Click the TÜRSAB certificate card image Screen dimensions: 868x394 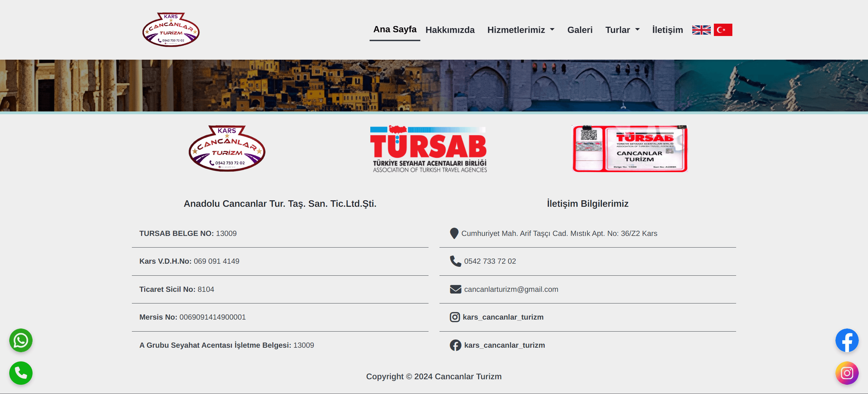pyautogui.click(x=630, y=148)
